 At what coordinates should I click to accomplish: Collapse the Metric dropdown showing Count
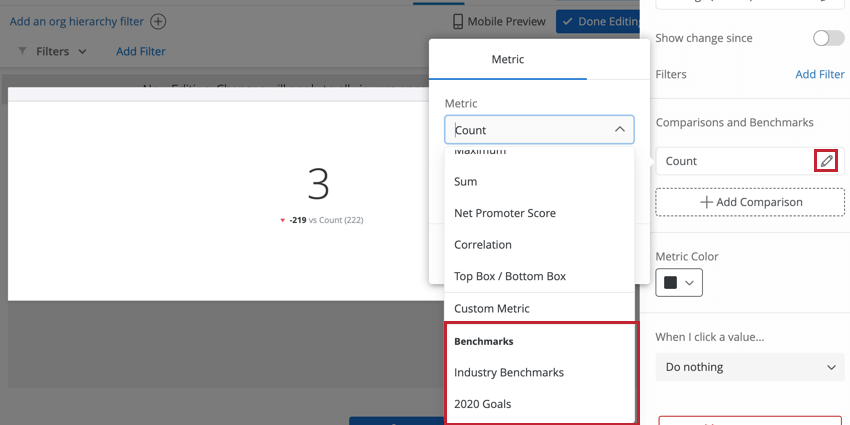point(620,130)
